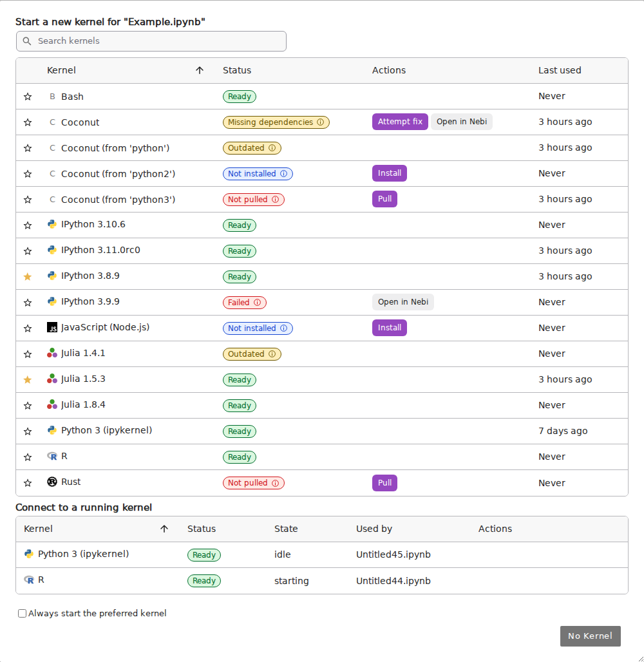The width and height of the screenshot is (644, 662).
Task: Open info icon on Coconut (from 'python2') Not installed
Action: coord(284,173)
